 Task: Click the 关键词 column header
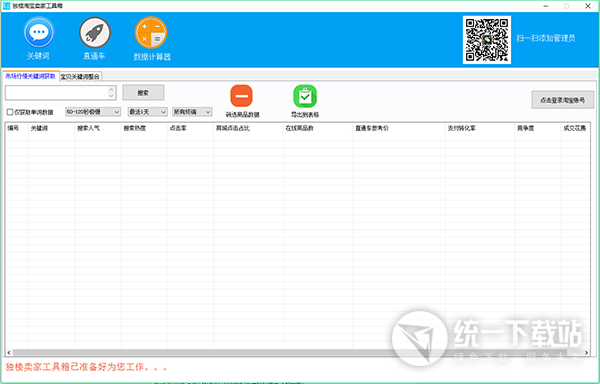51,128
